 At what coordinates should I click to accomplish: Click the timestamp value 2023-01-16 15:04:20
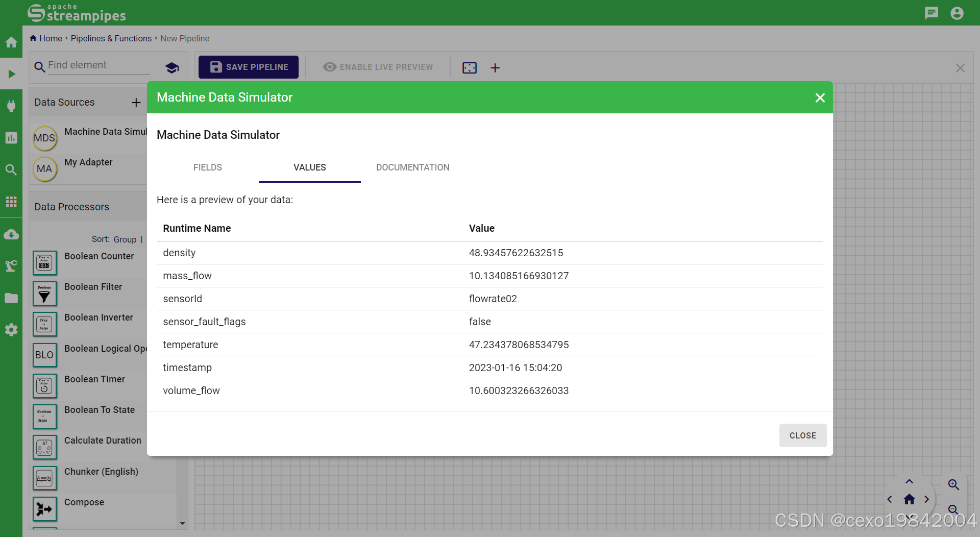tap(516, 368)
